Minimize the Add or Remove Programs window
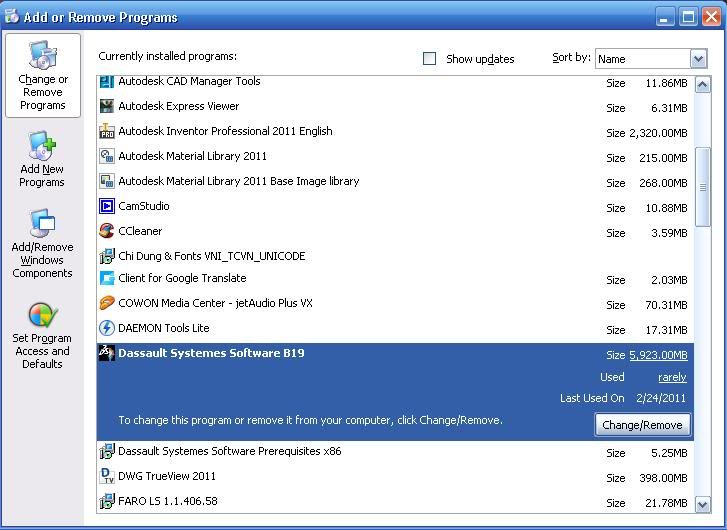The image size is (727, 530). 666,17
